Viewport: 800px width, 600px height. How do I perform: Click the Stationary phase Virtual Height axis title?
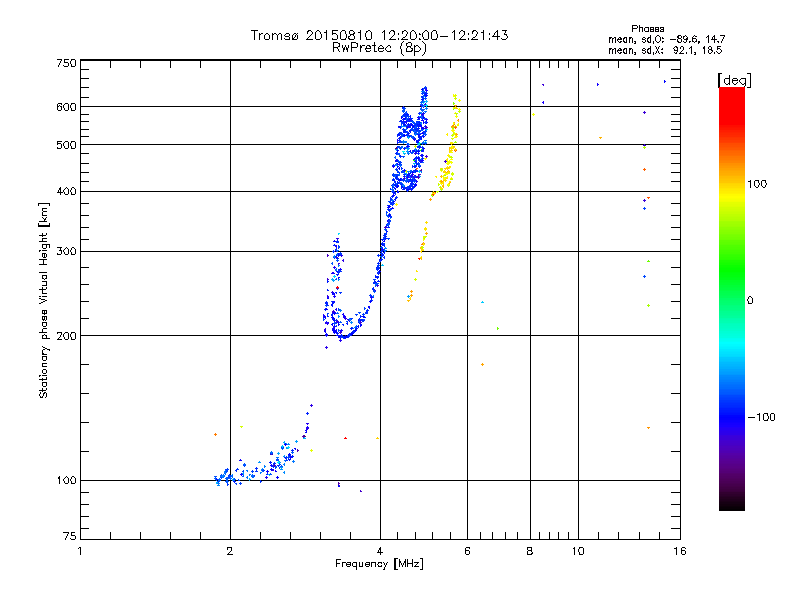[44, 300]
